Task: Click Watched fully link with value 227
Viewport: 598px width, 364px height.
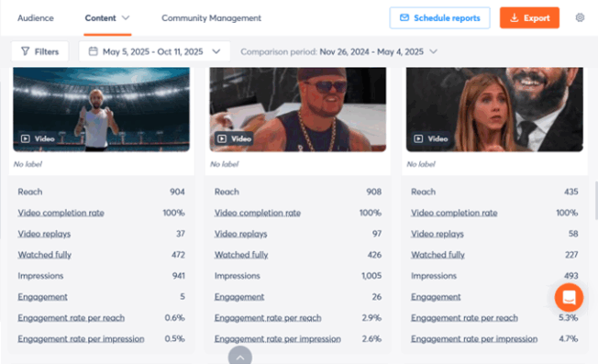Action: click(x=437, y=255)
